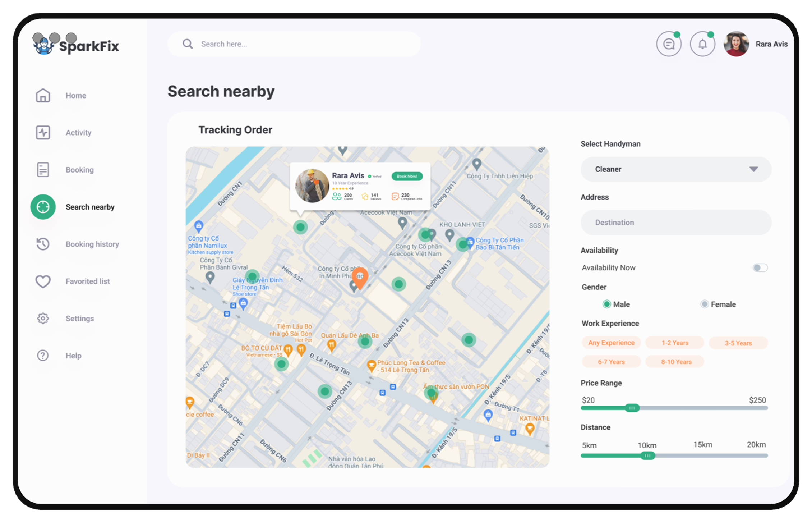Open the Booking section icon
Image resolution: width=812 pixels, height=522 pixels.
[43, 169]
